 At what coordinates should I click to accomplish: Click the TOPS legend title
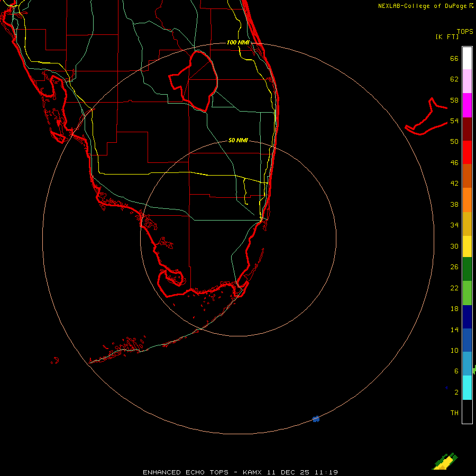pyautogui.click(x=465, y=31)
